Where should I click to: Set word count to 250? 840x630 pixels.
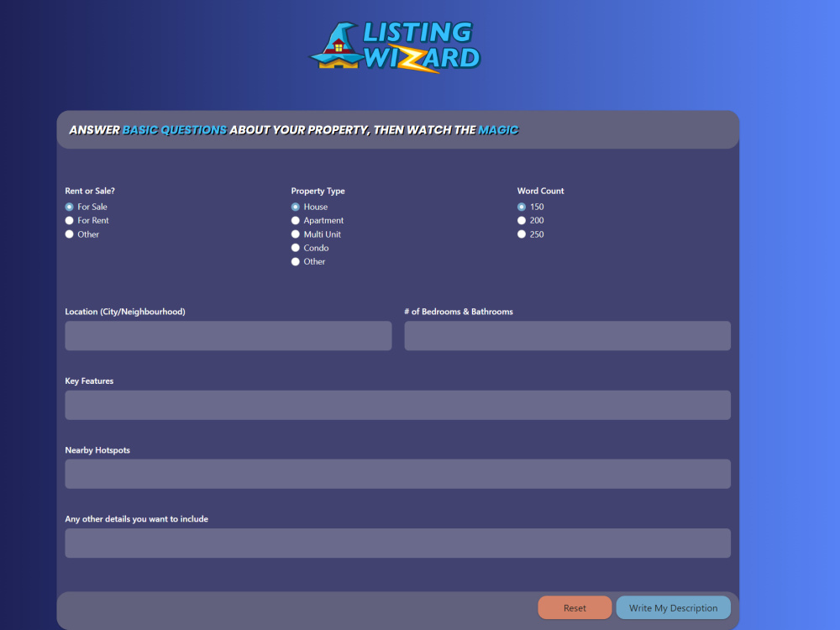522,234
